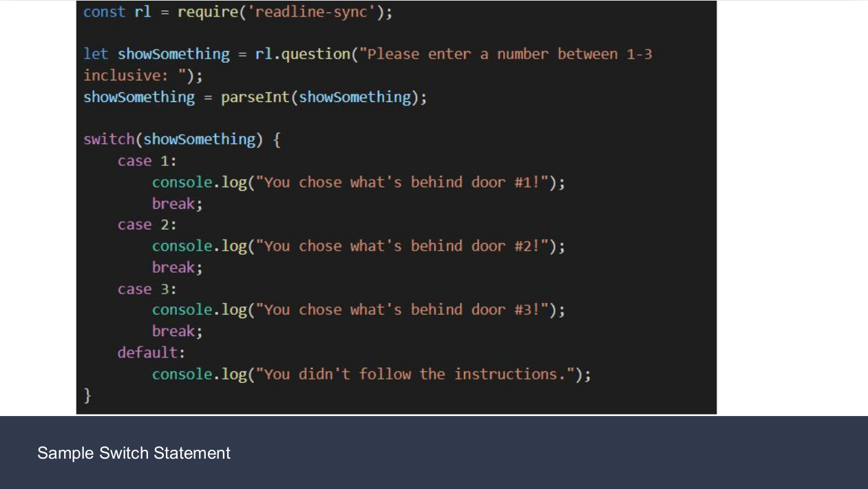Click the 'case 1:' line
This screenshot has height=489, width=868.
(147, 161)
